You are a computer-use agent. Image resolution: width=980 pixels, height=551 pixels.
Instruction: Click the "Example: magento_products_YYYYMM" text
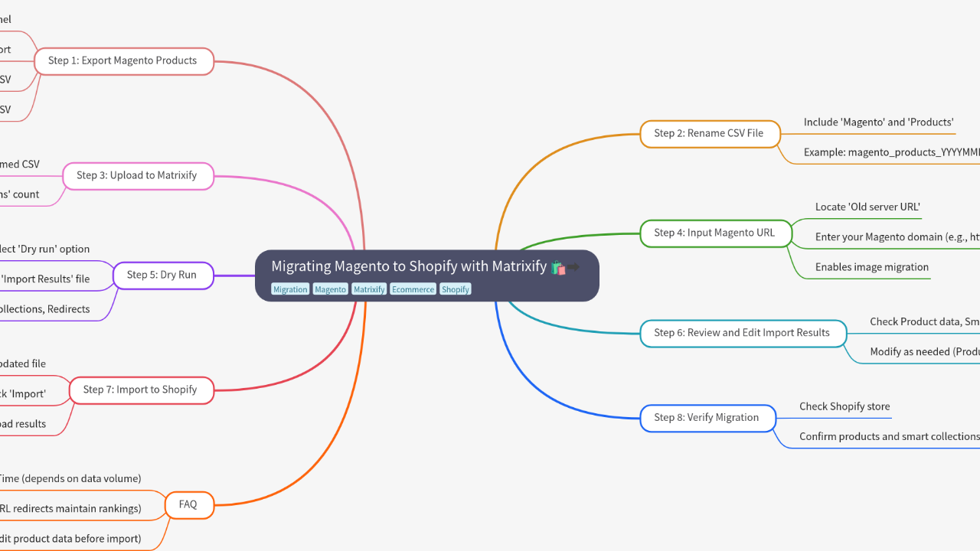[891, 152]
